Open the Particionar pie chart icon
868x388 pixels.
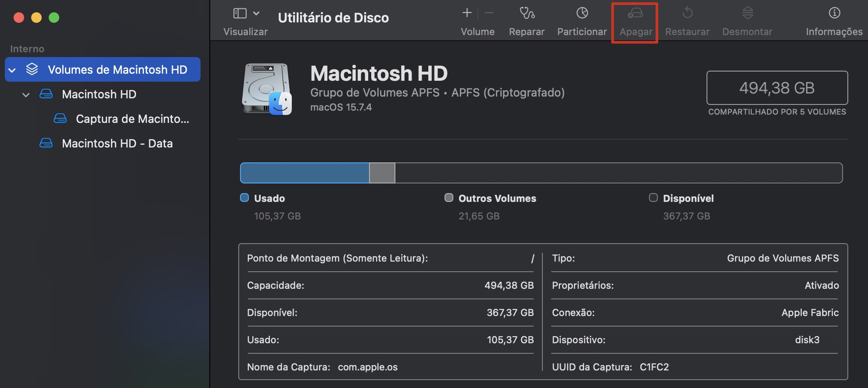coord(582,13)
